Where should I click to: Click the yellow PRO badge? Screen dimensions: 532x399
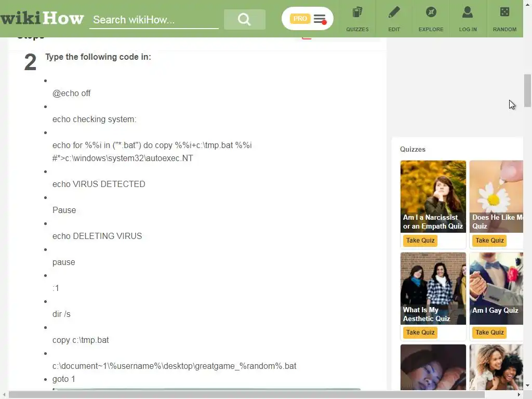tap(300, 19)
